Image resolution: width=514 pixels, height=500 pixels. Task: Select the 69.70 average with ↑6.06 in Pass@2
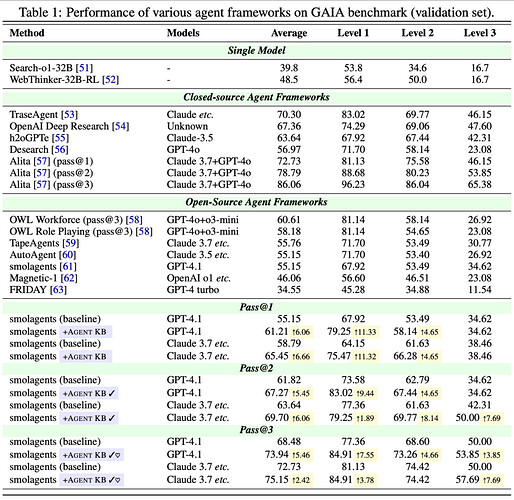pyautogui.click(x=276, y=418)
